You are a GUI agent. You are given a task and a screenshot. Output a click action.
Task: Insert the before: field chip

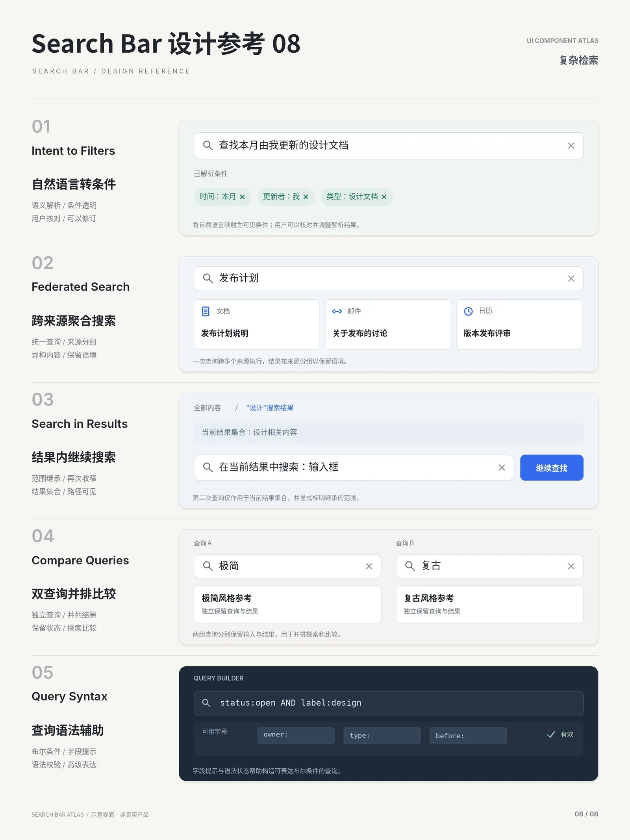tap(468, 735)
